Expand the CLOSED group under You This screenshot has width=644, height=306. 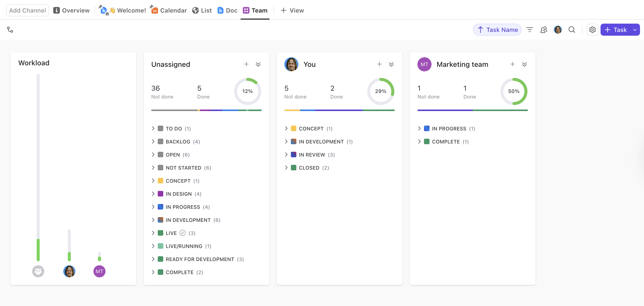point(286,168)
